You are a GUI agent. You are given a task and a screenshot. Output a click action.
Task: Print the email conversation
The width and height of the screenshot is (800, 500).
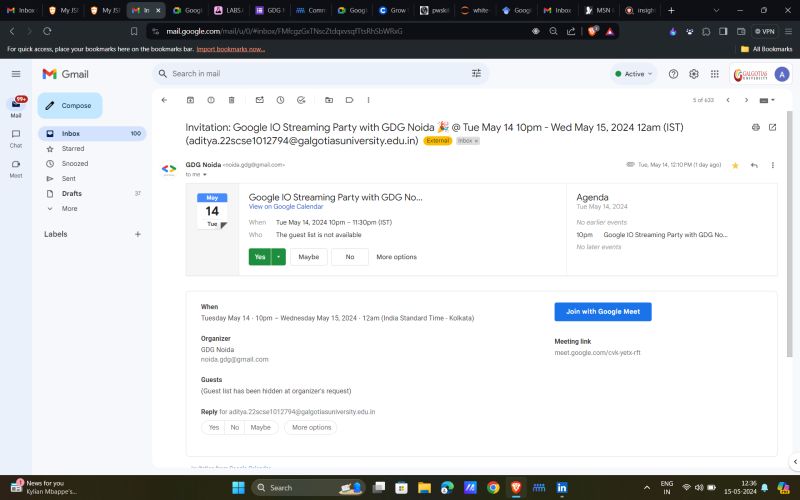coord(756,128)
